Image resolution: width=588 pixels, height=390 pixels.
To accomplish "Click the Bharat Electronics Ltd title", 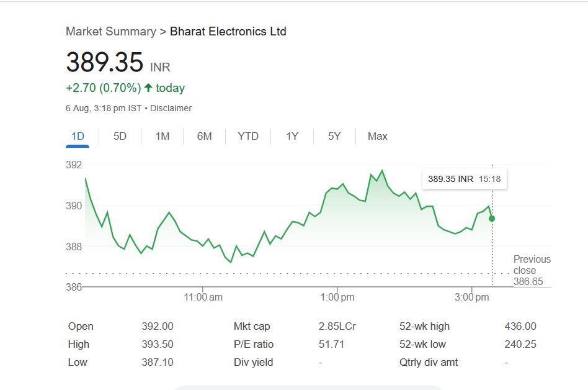I will coord(228,32).
